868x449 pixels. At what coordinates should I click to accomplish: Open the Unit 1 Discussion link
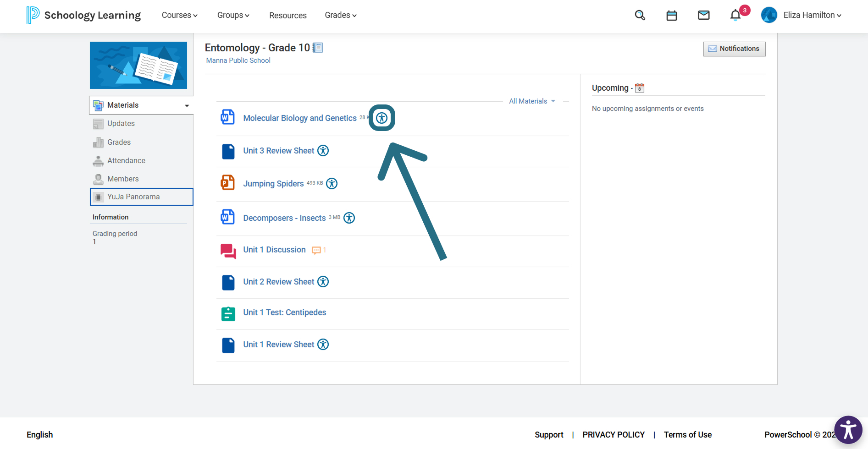(274, 250)
